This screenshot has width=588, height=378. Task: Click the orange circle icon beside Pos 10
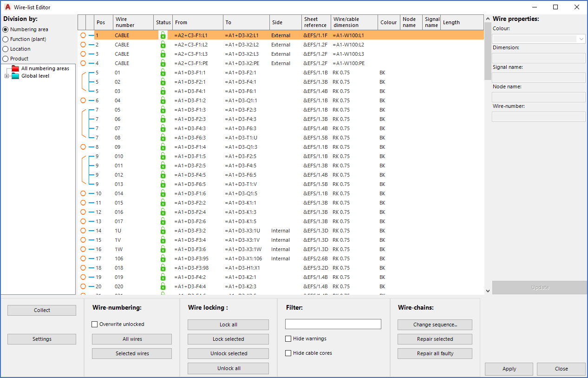click(84, 193)
